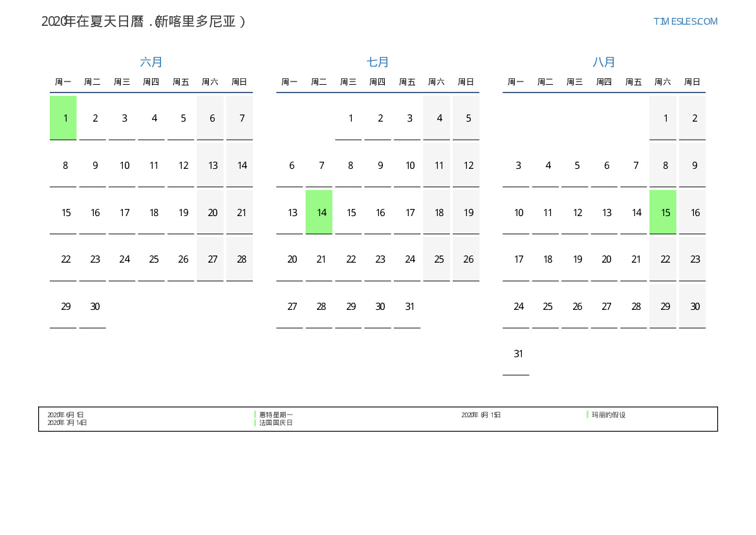Image resolution: width=756 pixels, height=535 pixels.
Task: Select July 31 in the calendar
Action: click(409, 307)
